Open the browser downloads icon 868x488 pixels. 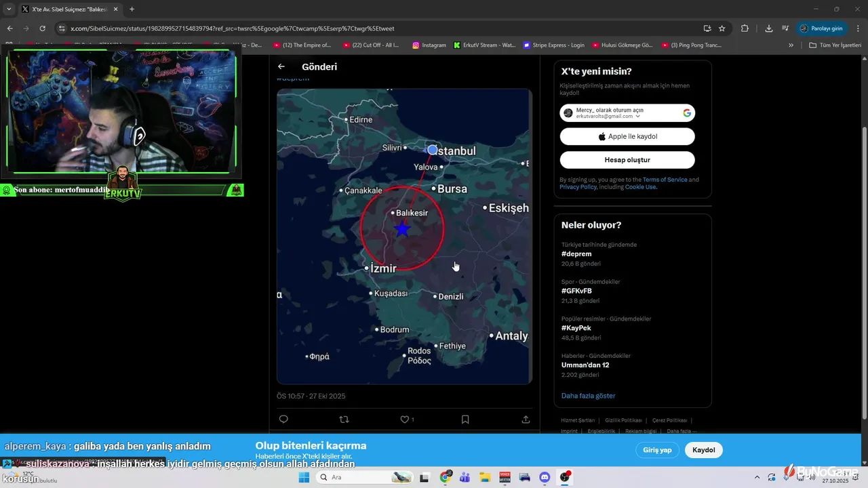(x=768, y=28)
